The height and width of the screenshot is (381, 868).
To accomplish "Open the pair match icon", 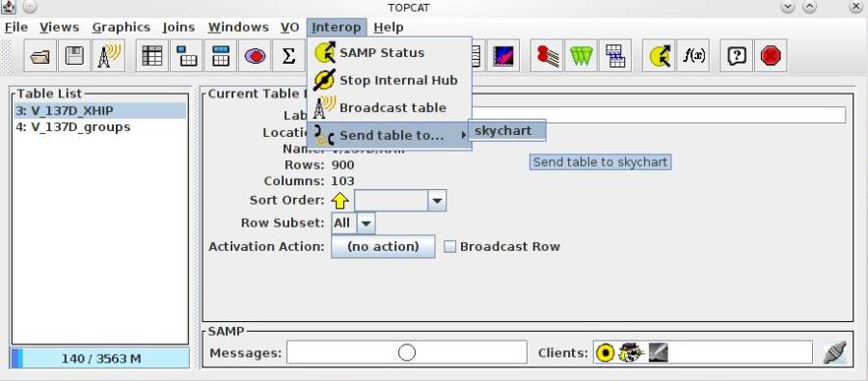I will pos(547,56).
